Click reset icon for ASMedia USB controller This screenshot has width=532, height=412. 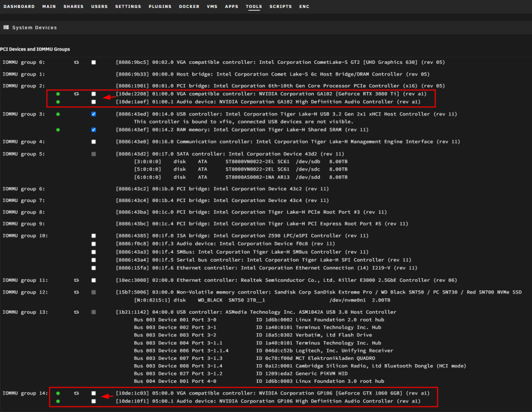[x=76, y=312]
